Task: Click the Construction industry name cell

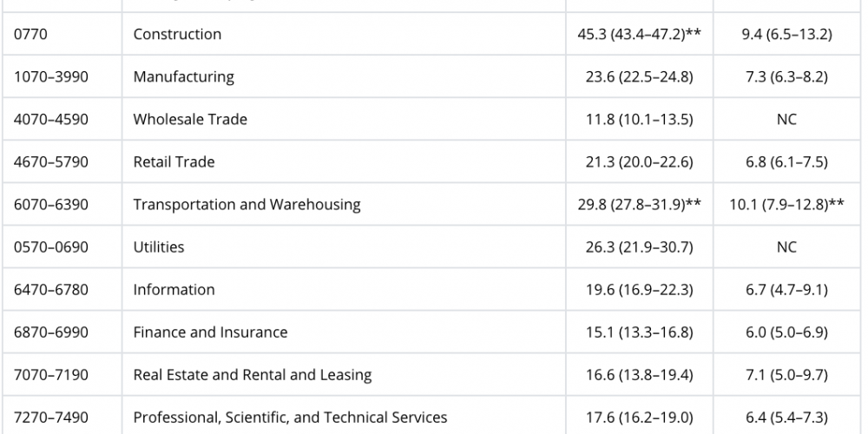Action: pos(177,35)
